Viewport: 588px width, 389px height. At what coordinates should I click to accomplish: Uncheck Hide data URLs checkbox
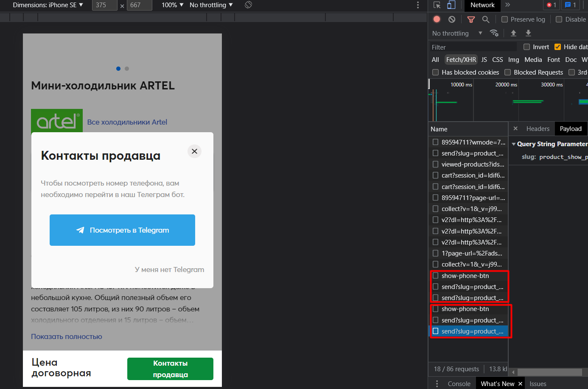click(x=557, y=47)
